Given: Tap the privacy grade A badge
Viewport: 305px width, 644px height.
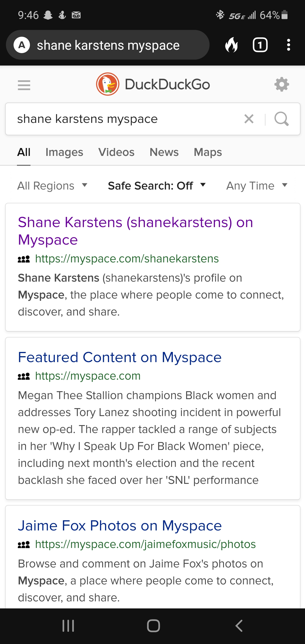Looking at the screenshot, I should pos(22,45).
